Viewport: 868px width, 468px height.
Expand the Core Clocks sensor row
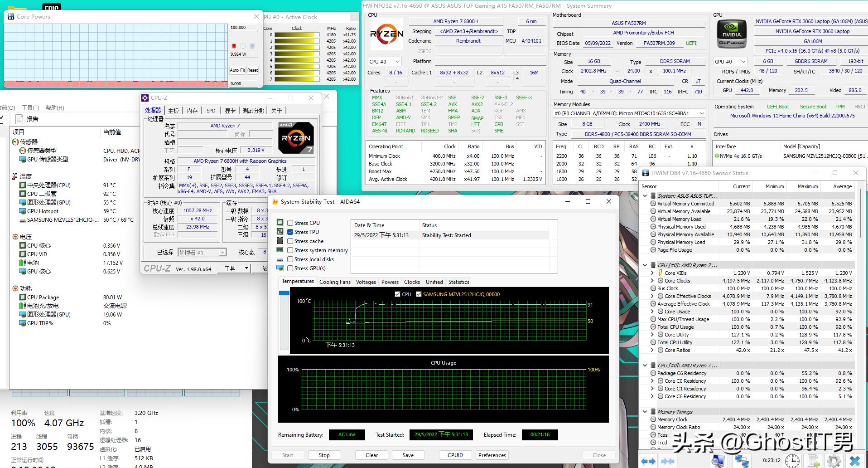pos(652,281)
